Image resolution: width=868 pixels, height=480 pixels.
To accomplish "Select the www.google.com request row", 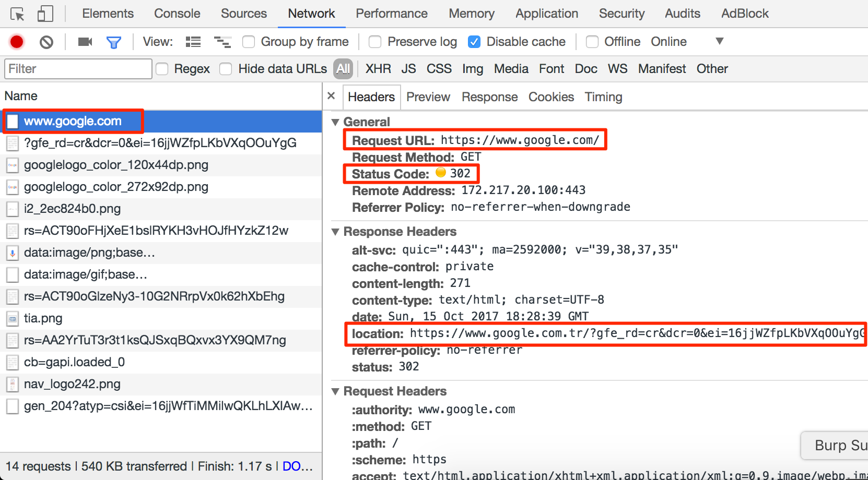I will pyautogui.click(x=161, y=122).
